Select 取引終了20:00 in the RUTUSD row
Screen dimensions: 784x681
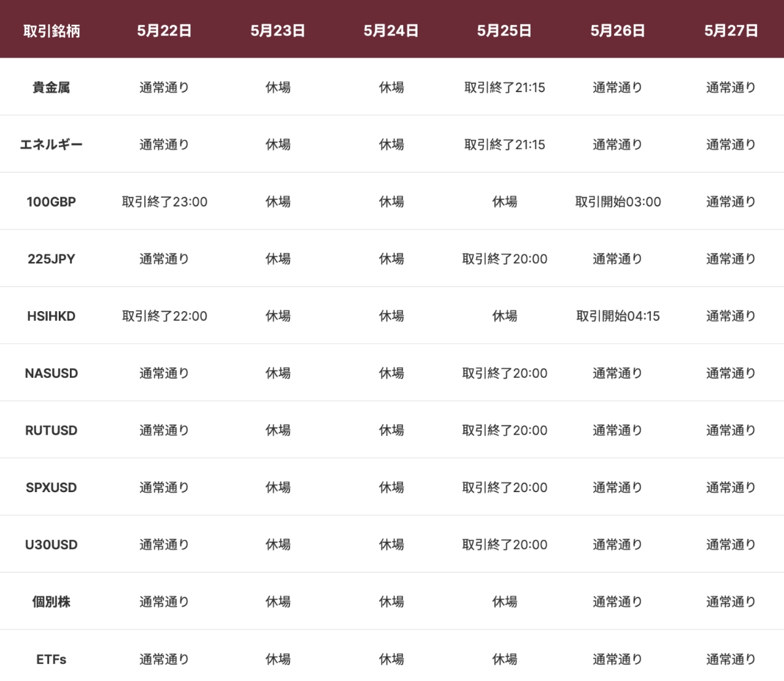(x=504, y=431)
